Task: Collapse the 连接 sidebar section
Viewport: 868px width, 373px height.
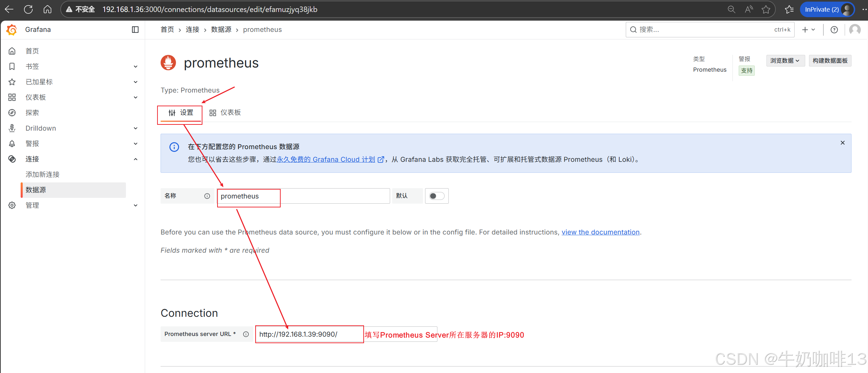Action: (136, 159)
